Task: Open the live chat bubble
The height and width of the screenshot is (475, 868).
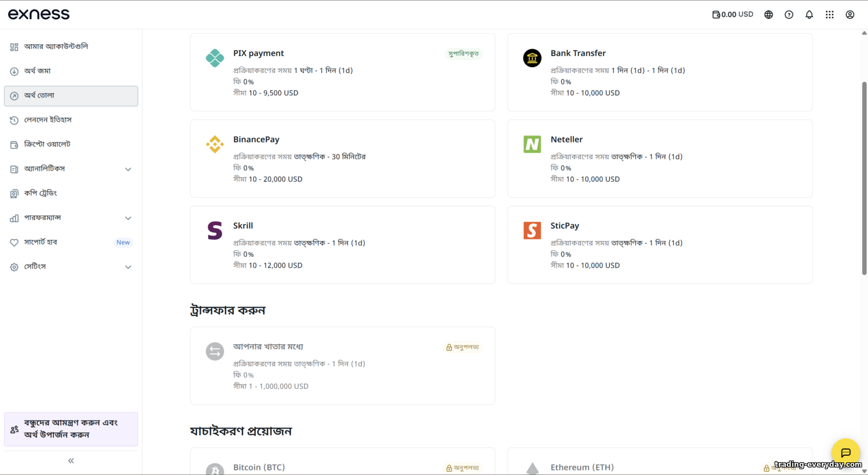Action: tap(845, 452)
